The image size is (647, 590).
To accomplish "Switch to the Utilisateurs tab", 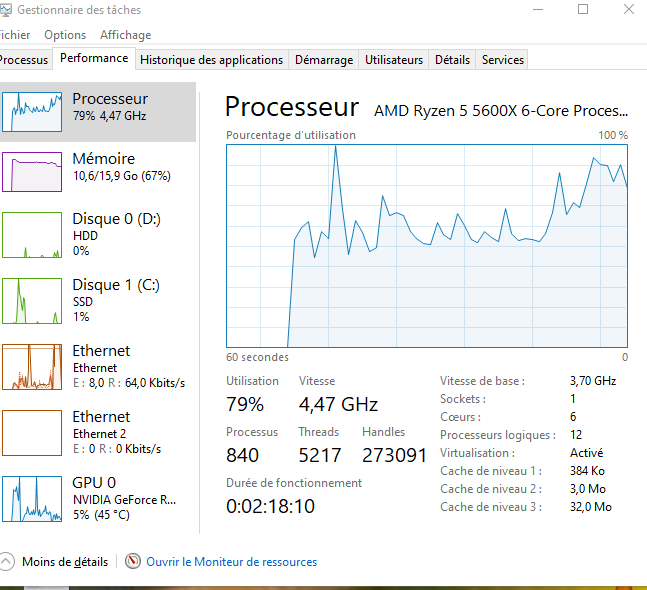I will (x=394, y=60).
